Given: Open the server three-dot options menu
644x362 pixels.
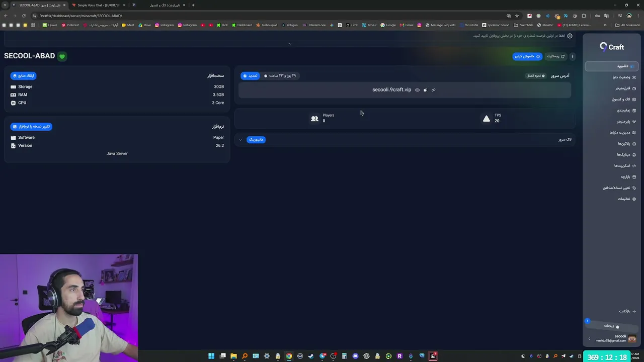Looking at the screenshot, I should 572,56.
